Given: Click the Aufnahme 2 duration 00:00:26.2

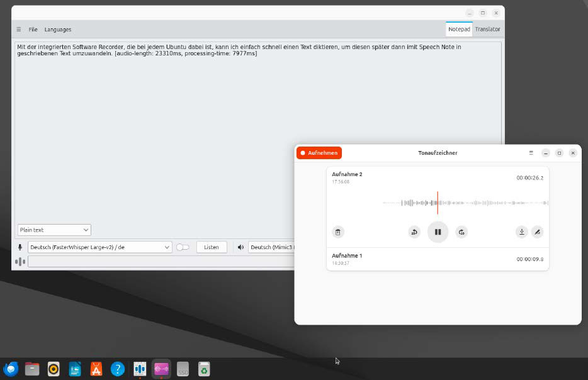Looking at the screenshot, I should 530,177.
